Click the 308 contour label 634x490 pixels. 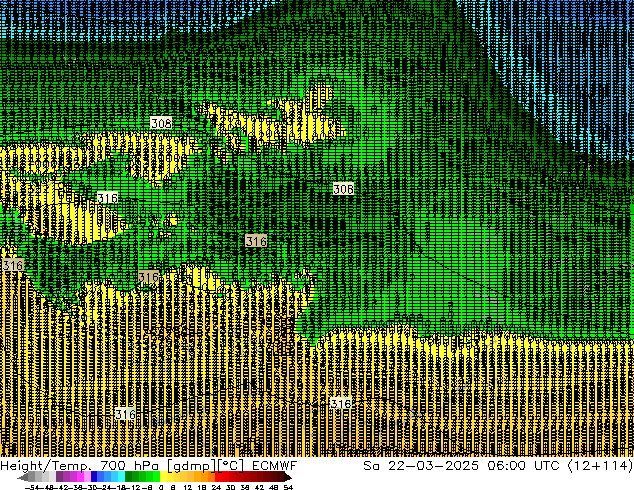(x=161, y=123)
